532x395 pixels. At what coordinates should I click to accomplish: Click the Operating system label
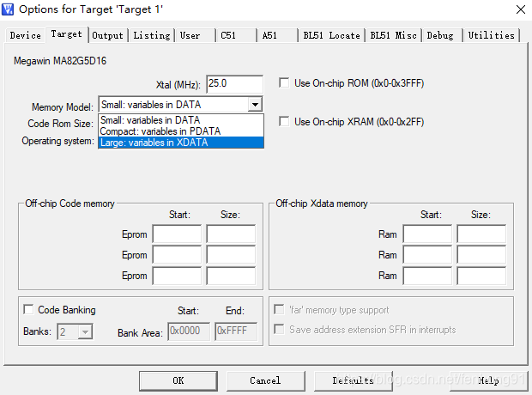tap(57, 141)
